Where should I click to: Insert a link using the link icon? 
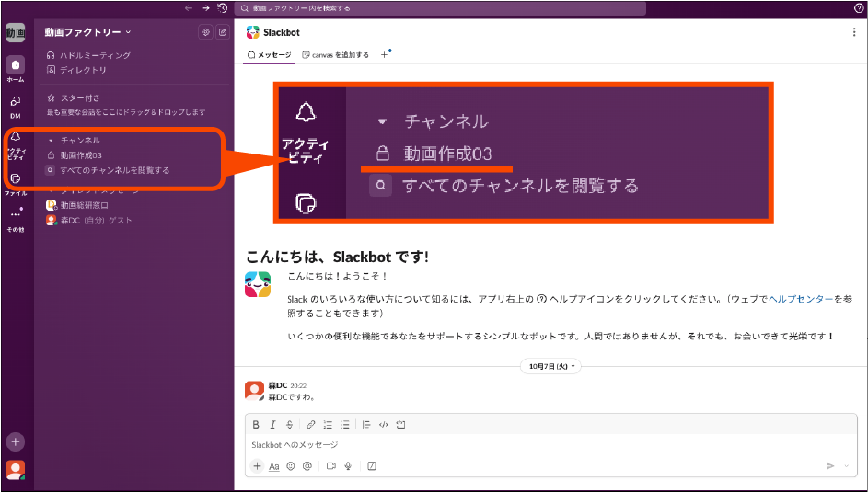[310, 425]
